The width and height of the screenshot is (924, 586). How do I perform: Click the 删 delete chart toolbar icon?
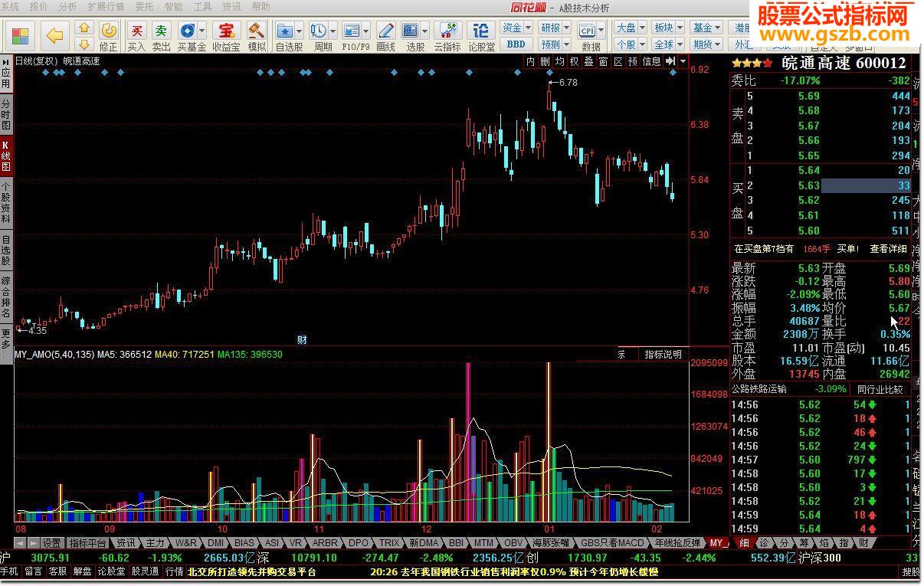coord(546,61)
